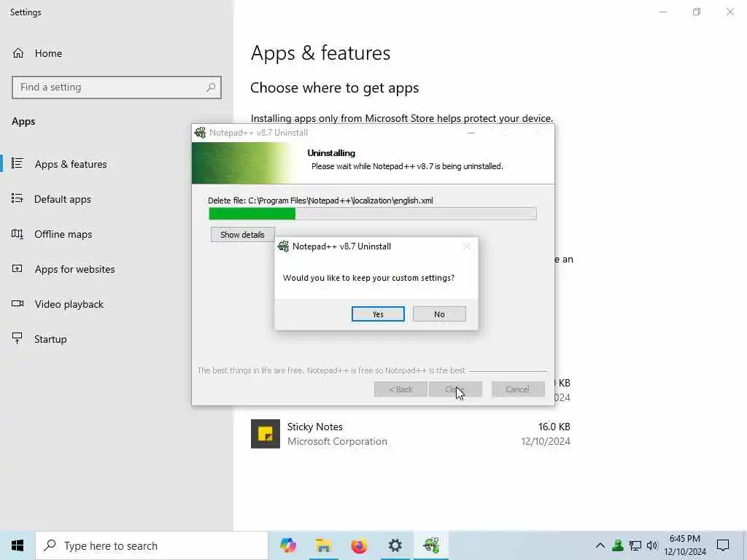Open volume control tray icon
Viewport: 747px width, 560px height.
pos(652,545)
